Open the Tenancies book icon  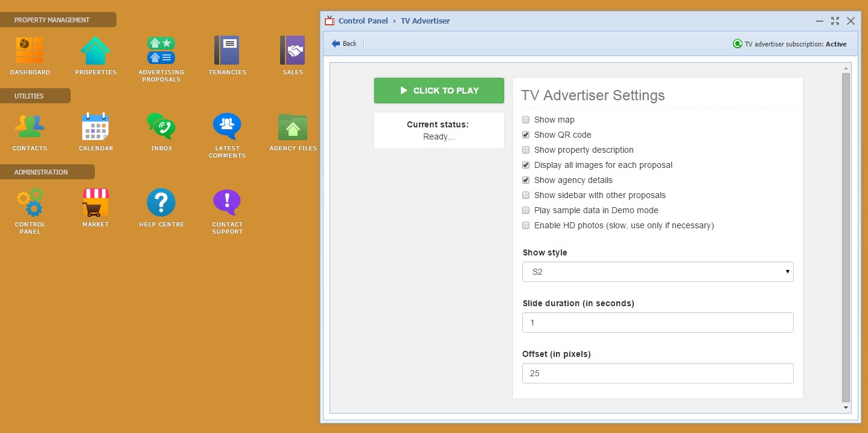coord(227,51)
